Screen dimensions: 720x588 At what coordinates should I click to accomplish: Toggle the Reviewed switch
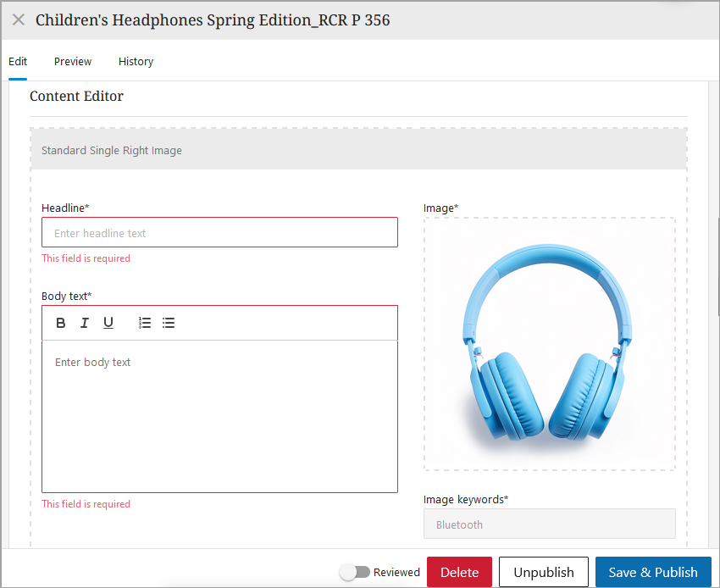tap(355, 572)
